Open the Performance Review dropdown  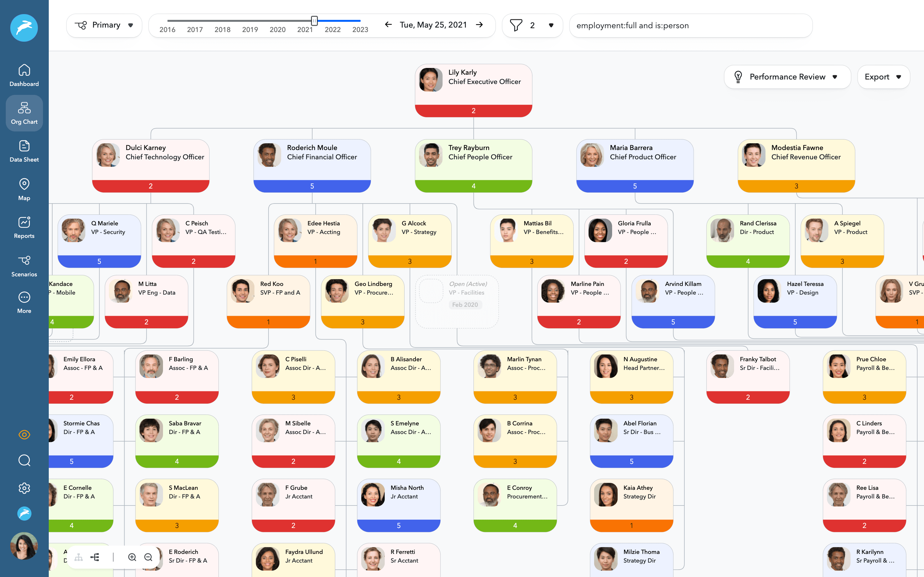(787, 77)
